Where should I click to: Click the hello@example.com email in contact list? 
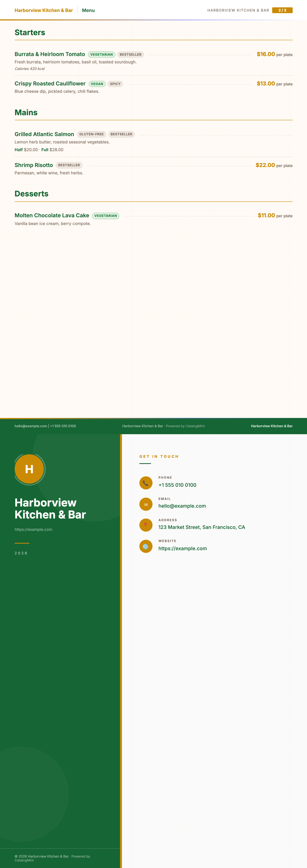[182, 506]
